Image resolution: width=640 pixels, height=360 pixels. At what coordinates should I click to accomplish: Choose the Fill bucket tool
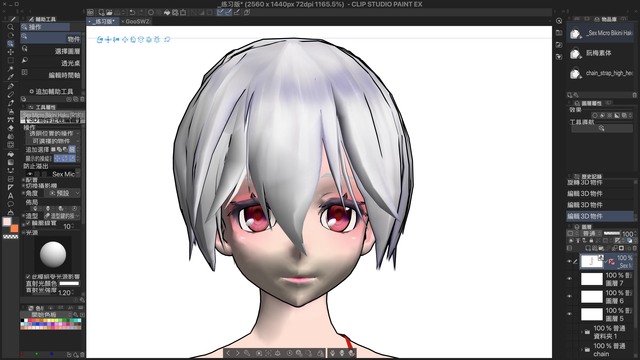(11, 154)
